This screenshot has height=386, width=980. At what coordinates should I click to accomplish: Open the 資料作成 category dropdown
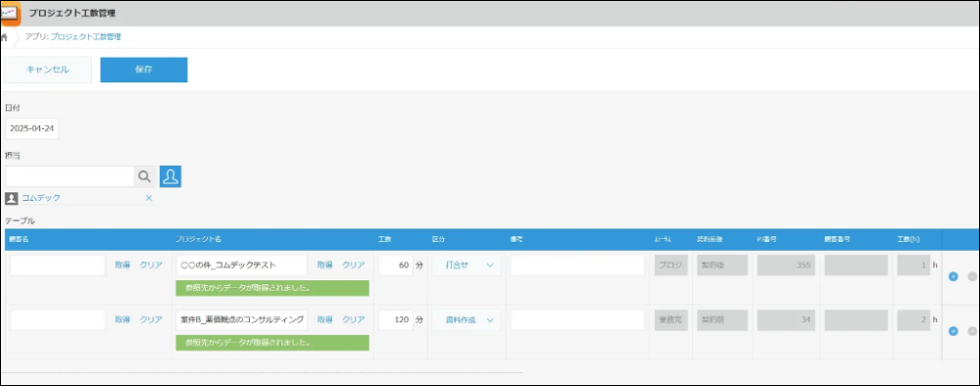coord(466,319)
